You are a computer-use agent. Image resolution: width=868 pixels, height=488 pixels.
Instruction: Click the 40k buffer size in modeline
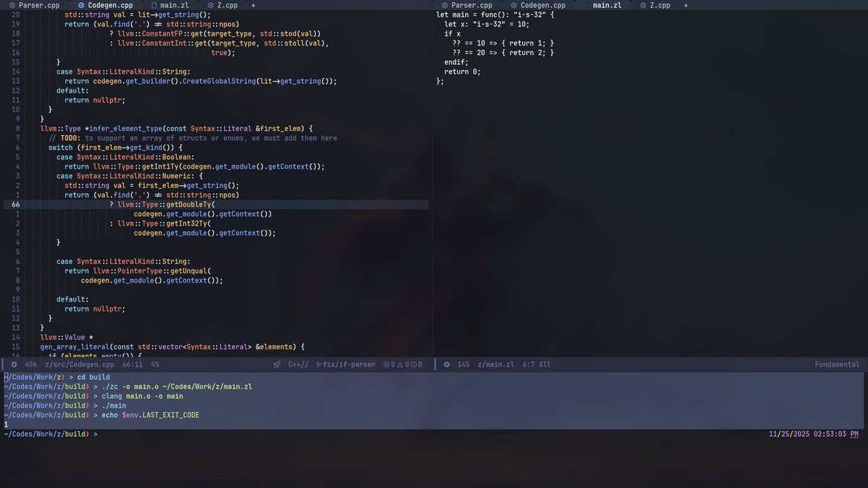coord(30,364)
